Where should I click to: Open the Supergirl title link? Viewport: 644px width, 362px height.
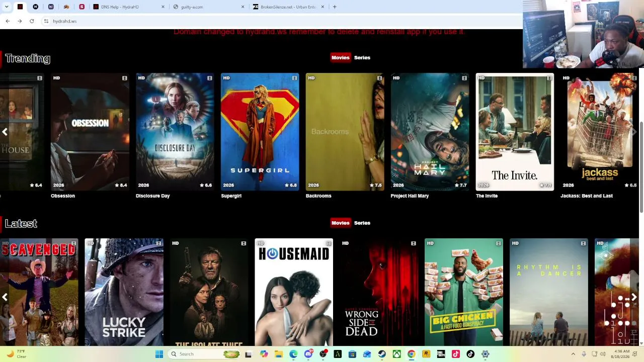[x=231, y=196]
